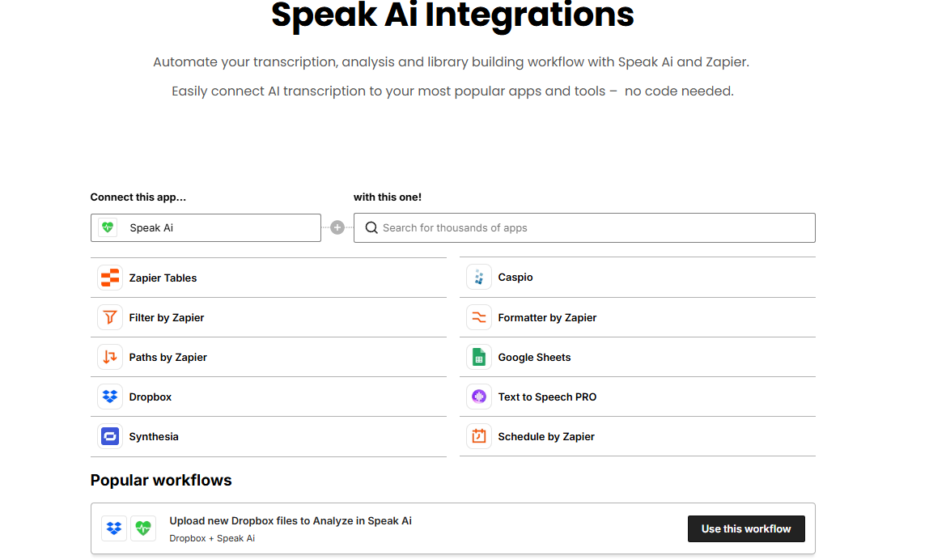Image resolution: width=929 pixels, height=560 pixels.
Task: Click the Speak Ai heart icon in the workflow card
Action: 142,528
